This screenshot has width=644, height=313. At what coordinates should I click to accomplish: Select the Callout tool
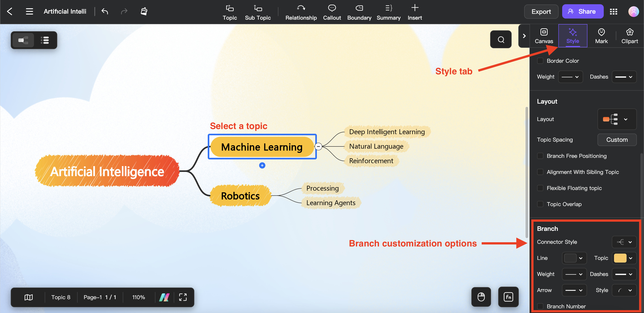pyautogui.click(x=332, y=11)
